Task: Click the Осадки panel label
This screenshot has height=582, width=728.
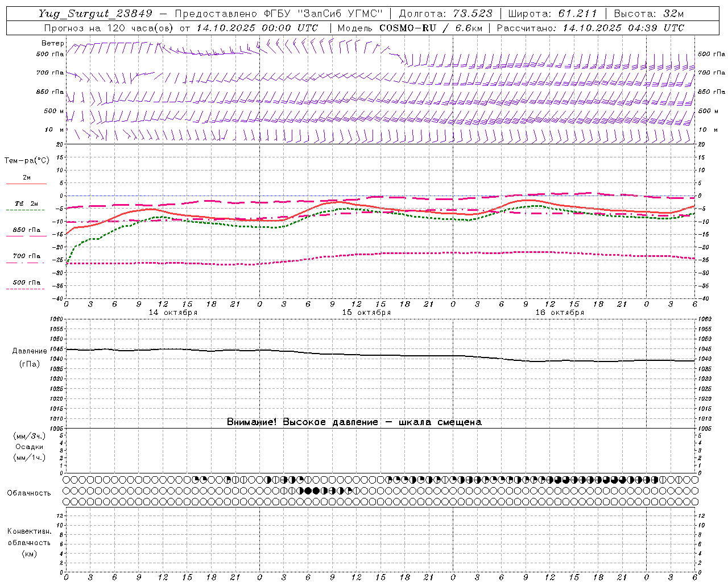Action: (30, 447)
